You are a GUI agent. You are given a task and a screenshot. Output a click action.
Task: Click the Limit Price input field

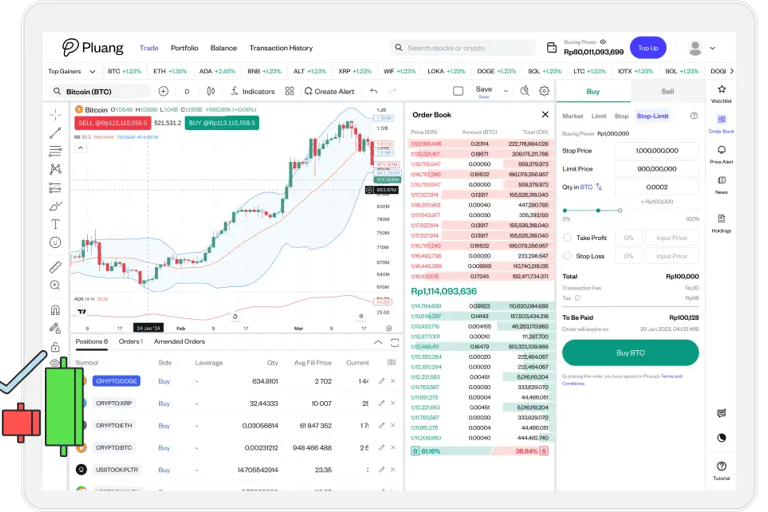656,169
